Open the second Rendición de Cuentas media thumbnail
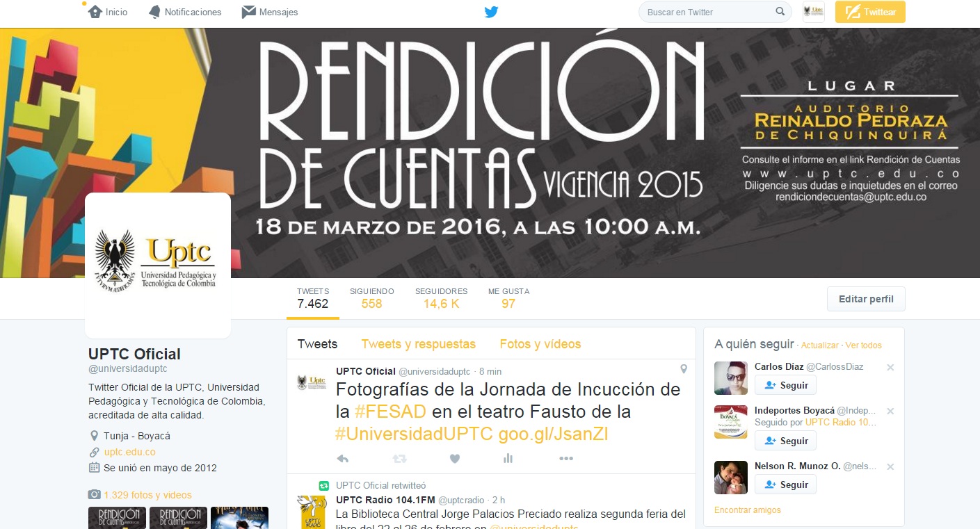 tap(178, 518)
